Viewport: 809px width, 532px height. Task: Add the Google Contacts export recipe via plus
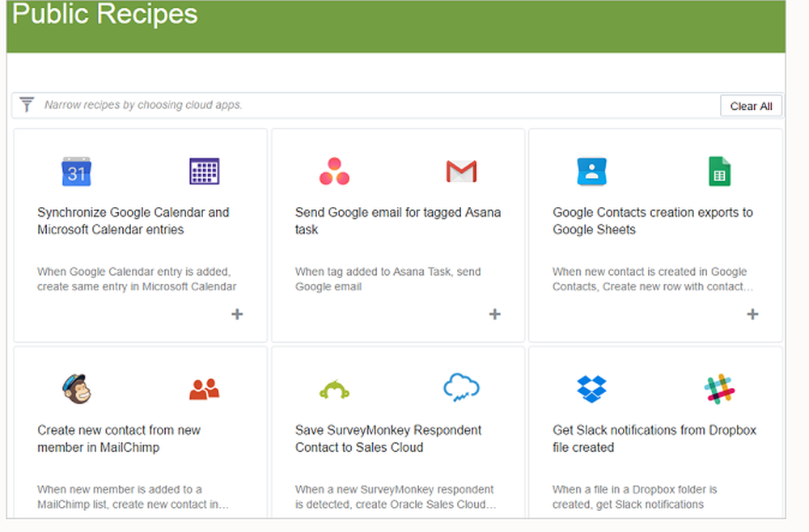[x=752, y=314]
